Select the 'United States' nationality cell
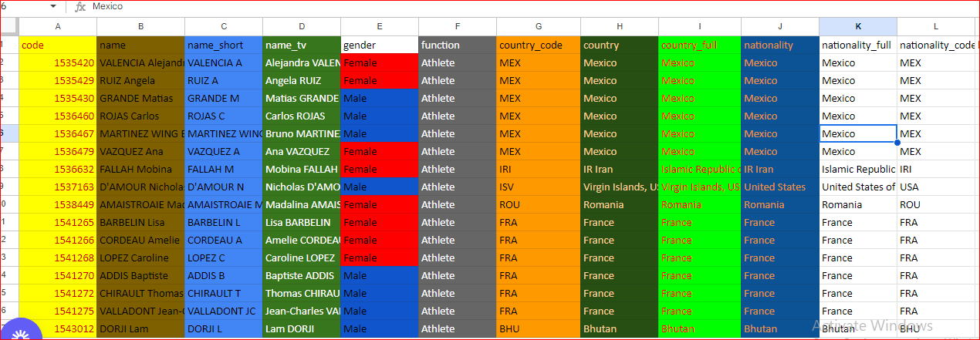The width and height of the screenshot is (980, 340). coord(780,187)
